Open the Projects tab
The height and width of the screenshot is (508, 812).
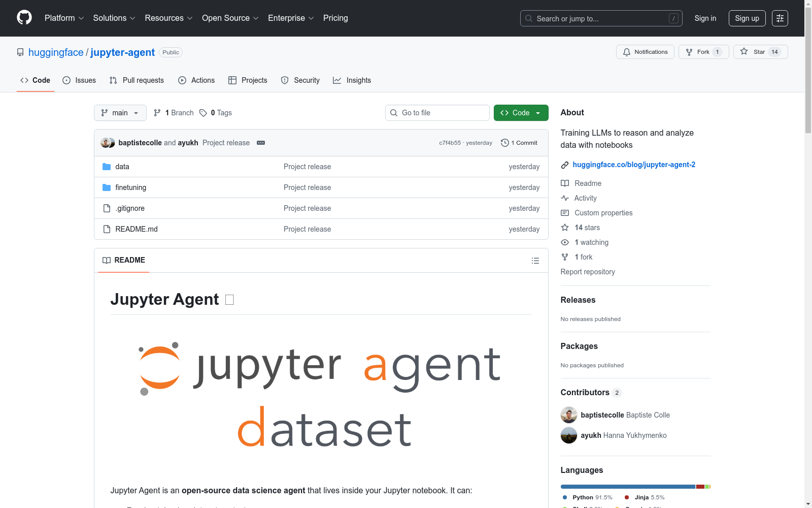[x=248, y=80]
